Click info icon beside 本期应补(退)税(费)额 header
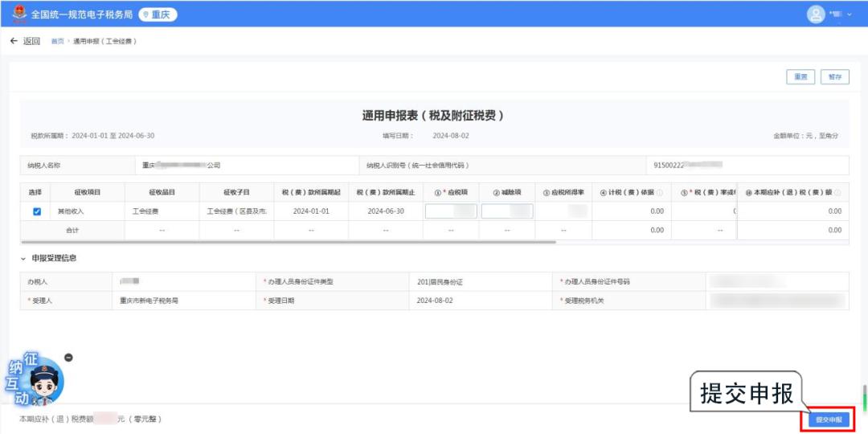Viewport: 868px width, 434px height. click(837, 193)
